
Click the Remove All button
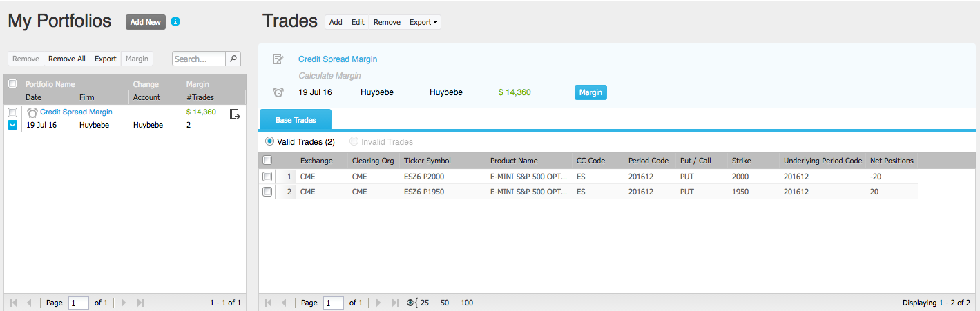click(67, 59)
